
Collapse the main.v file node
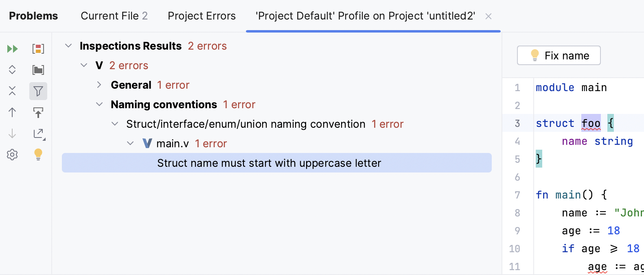(x=130, y=143)
